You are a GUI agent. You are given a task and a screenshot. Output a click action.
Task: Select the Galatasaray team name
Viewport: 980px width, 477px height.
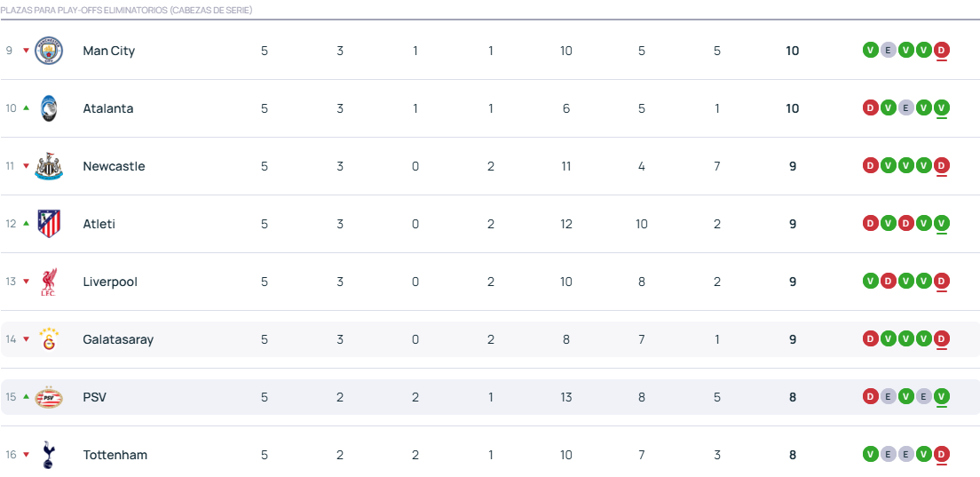[x=117, y=339]
